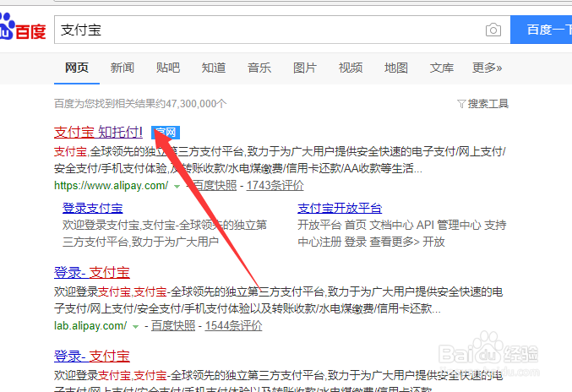Select the 视频 tab
572x392 pixels.
[350, 68]
